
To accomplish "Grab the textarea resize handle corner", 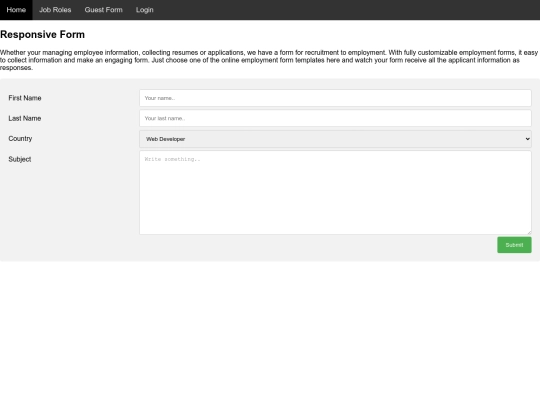I will coord(529,232).
